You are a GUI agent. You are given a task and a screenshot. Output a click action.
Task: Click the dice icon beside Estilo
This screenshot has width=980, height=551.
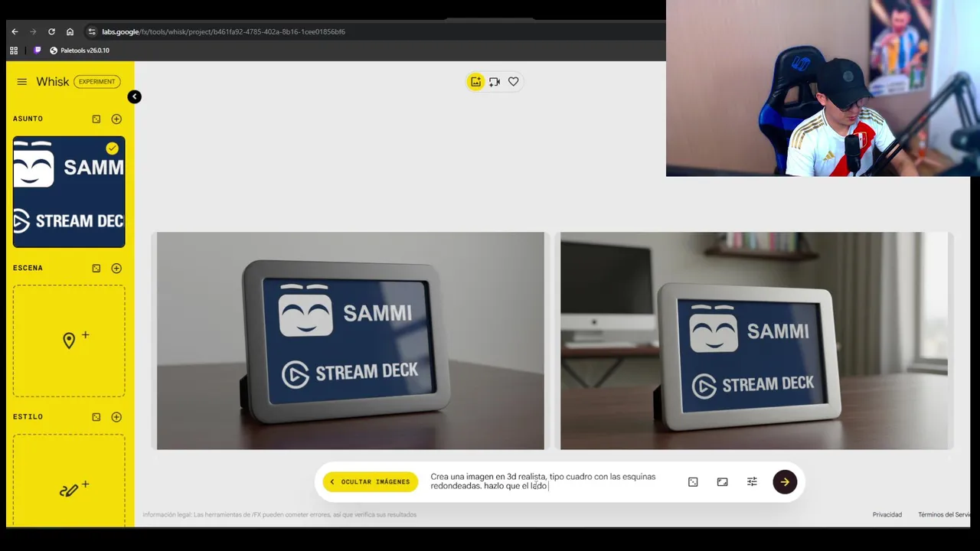click(96, 417)
